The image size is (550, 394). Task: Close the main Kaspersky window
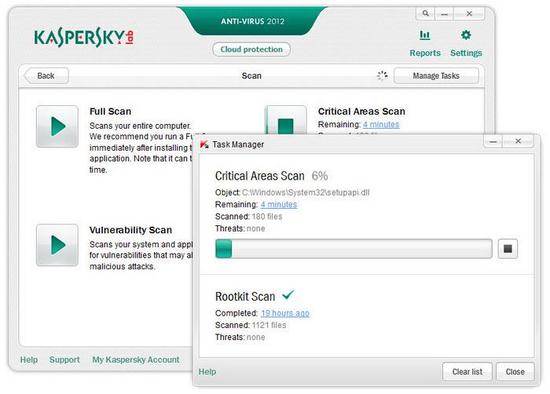point(469,14)
